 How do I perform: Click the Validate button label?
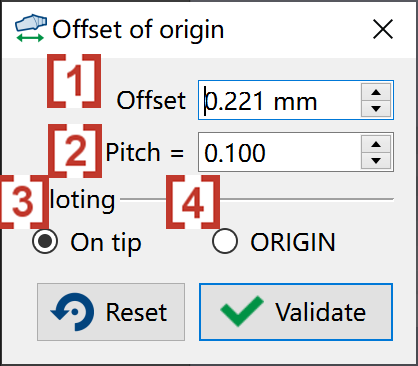click(320, 312)
